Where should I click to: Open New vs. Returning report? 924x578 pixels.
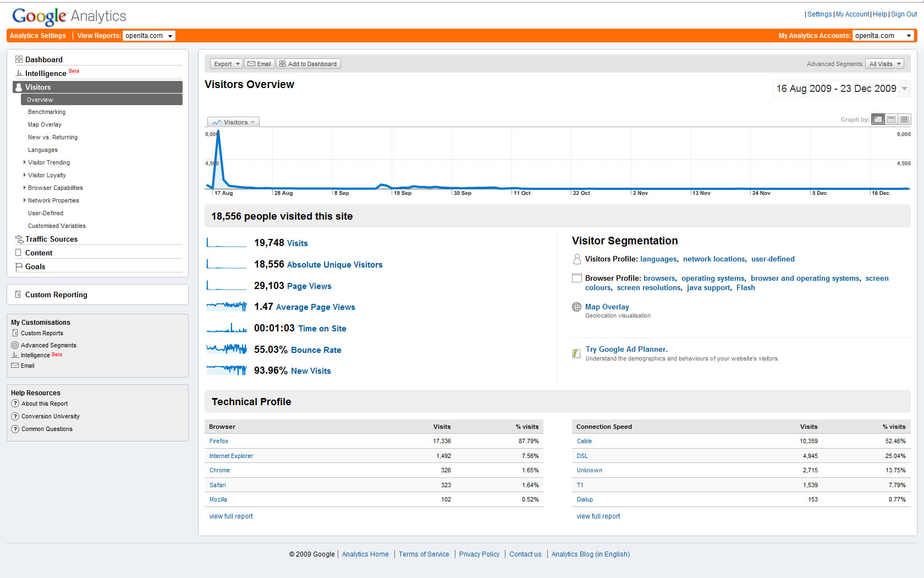pos(53,137)
